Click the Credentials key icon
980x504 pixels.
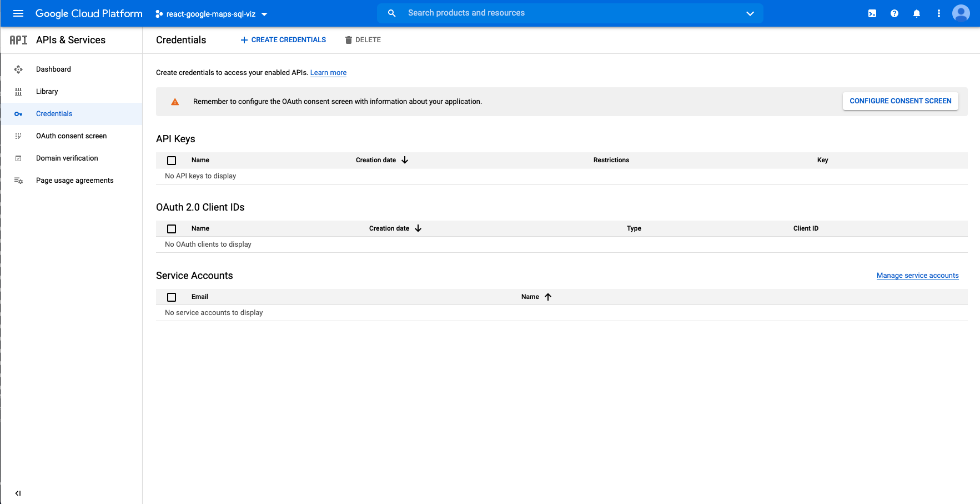point(18,114)
